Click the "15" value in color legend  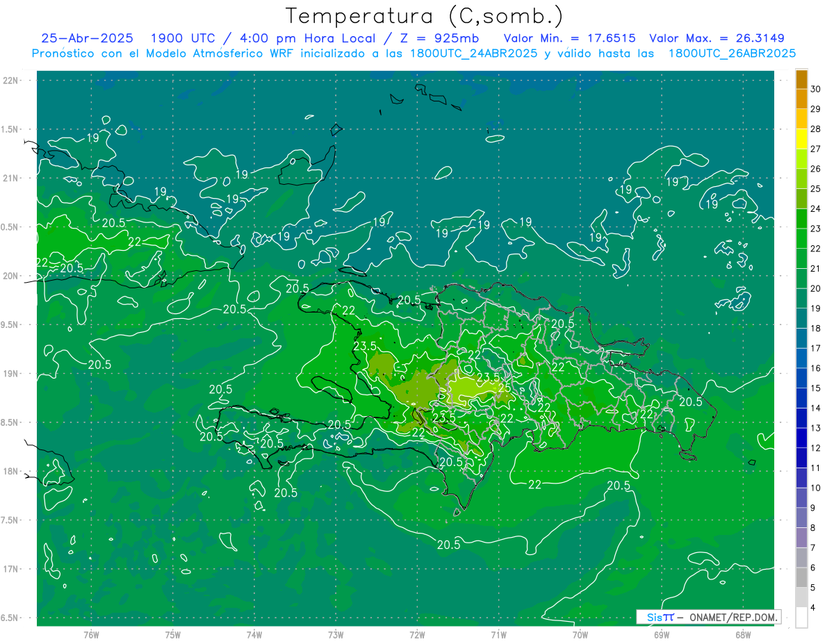pyautogui.click(x=816, y=388)
